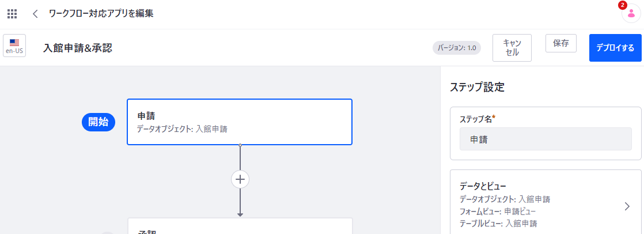Click the blue デプロイする button
This screenshot has width=644, height=234.
pyautogui.click(x=615, y=48)
